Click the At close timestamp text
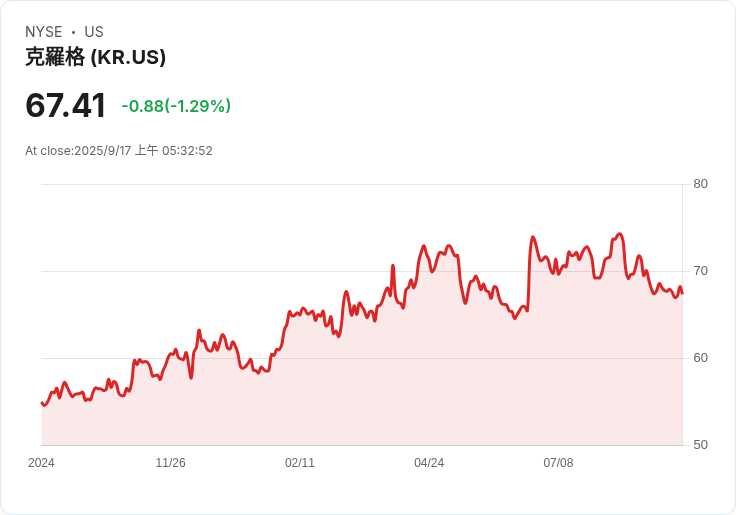736x515 pixels. (119, 151)
